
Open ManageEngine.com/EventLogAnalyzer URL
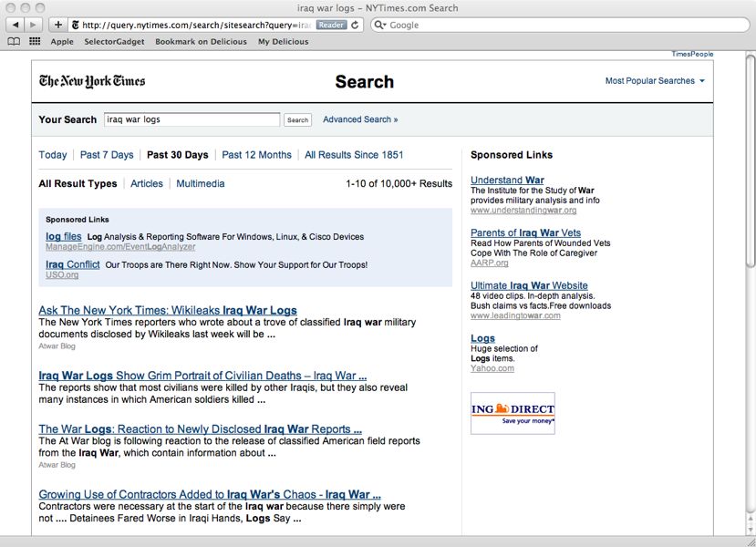(x=120, y=247)
